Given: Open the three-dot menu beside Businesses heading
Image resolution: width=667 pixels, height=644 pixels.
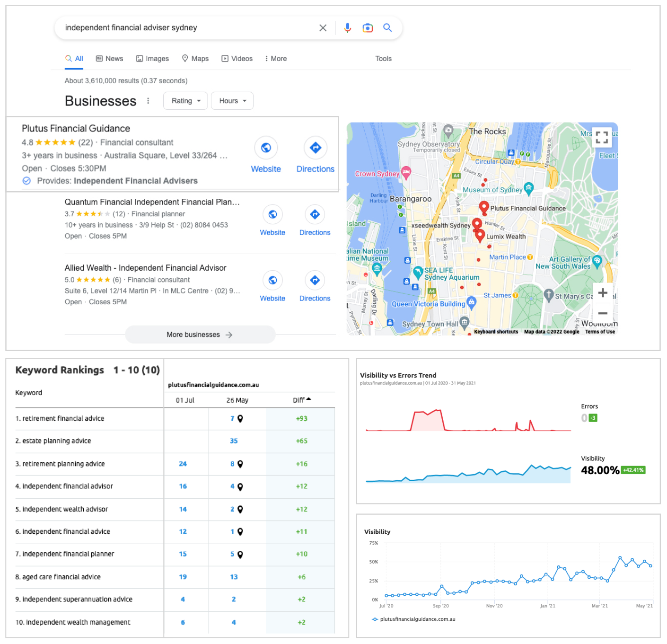Looking at the screenshot, I should pyautogui.click(x=148, y=100).
